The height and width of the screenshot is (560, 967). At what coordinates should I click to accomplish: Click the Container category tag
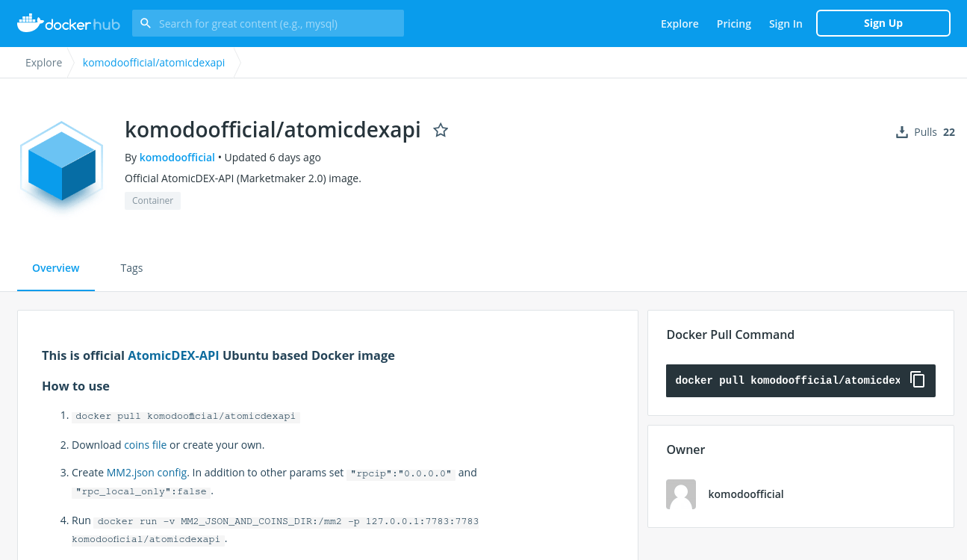click(152, 201)
